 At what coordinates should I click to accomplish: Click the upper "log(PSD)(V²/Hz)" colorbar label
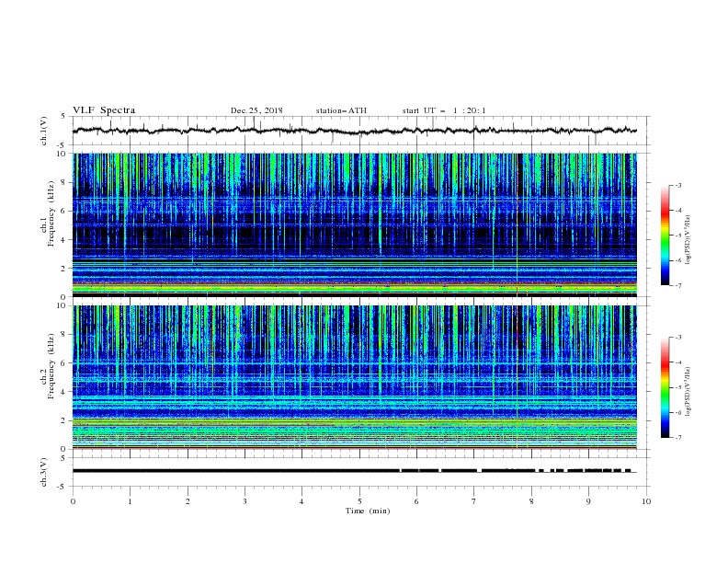pyautogui.click(x=688, y=240)
